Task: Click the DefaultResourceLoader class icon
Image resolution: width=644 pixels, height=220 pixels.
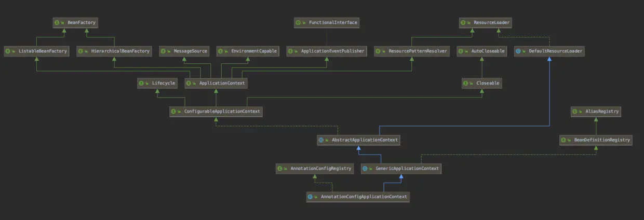Action: coord(518,51)
